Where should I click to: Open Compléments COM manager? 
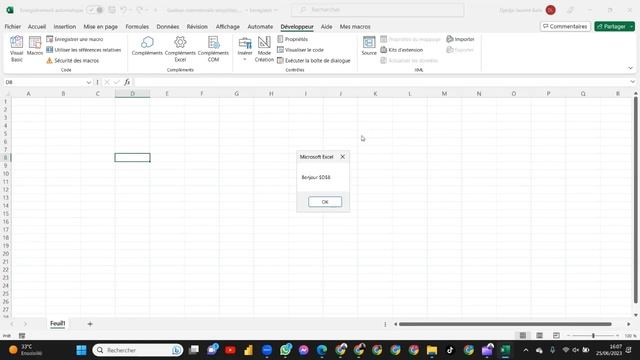click(213, 49)
